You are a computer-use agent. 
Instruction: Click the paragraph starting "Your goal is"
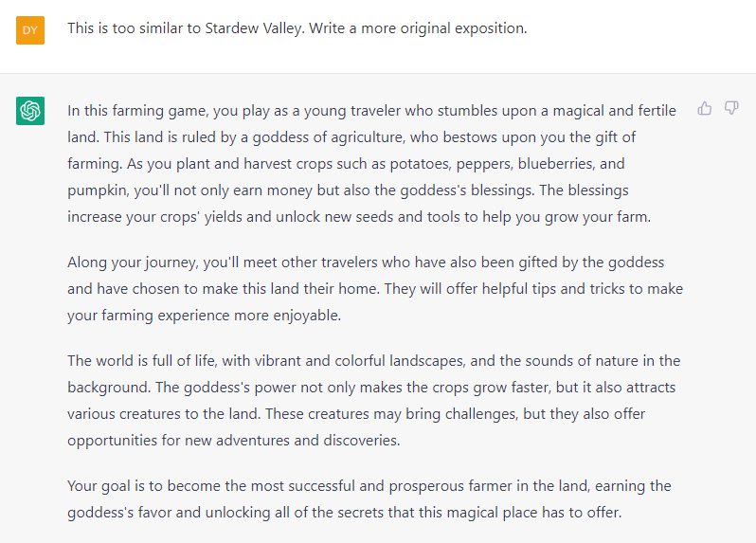point(369,498)
